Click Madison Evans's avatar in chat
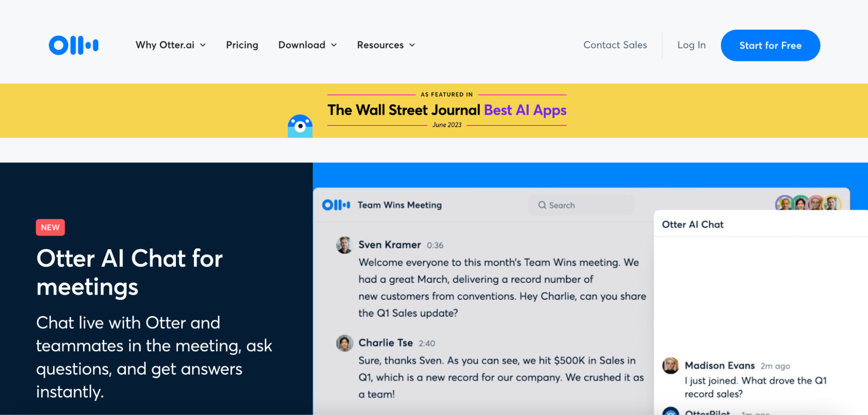The image size is (868, 415). tap(670, 366)
